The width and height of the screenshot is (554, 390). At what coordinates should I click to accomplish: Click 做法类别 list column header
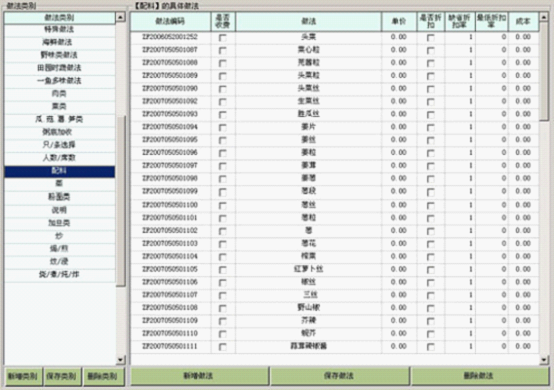tap(59, 18)
